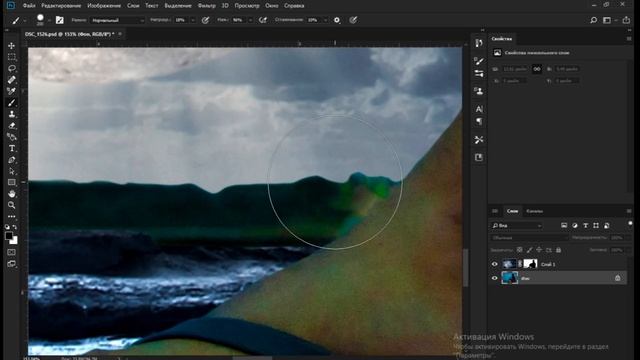The width and height of the screenshot is (640, 360).
Task: Switch to the Каналы tab
Action: (534, 211)
